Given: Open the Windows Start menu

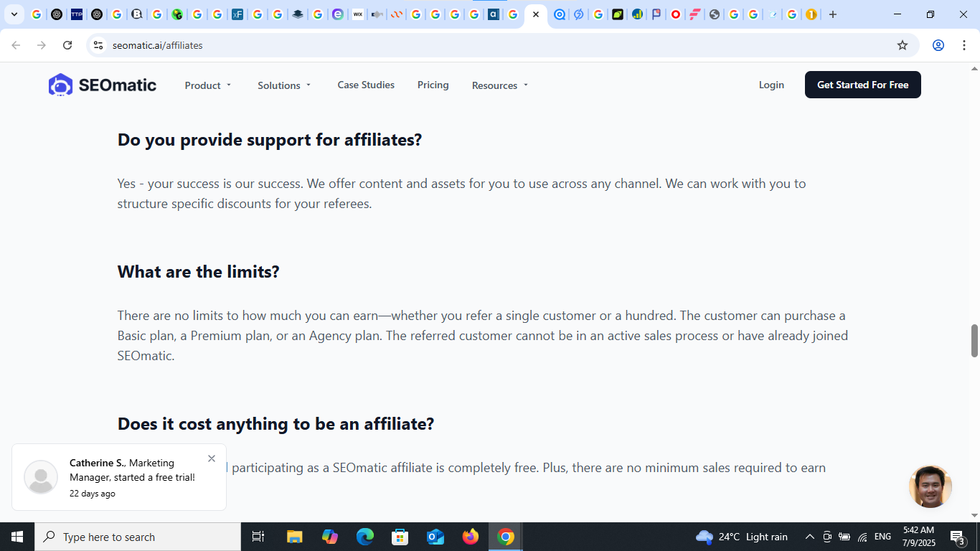Looking at the screenshot, I should click(17, 537).
